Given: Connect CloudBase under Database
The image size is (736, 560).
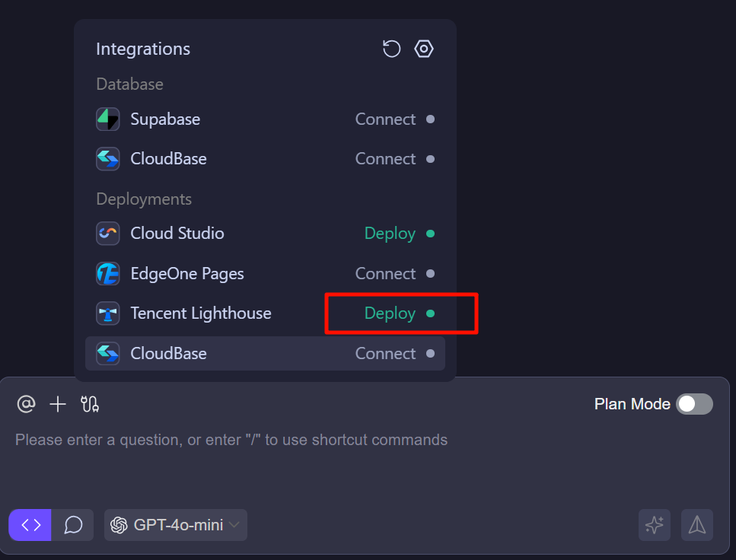Looking at the screenshot, I should click(386, 159).
